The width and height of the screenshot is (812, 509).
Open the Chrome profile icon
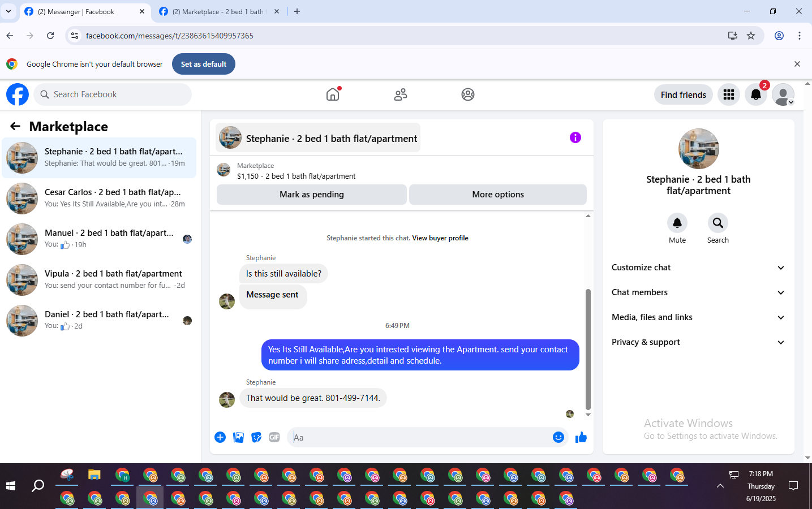779,36
